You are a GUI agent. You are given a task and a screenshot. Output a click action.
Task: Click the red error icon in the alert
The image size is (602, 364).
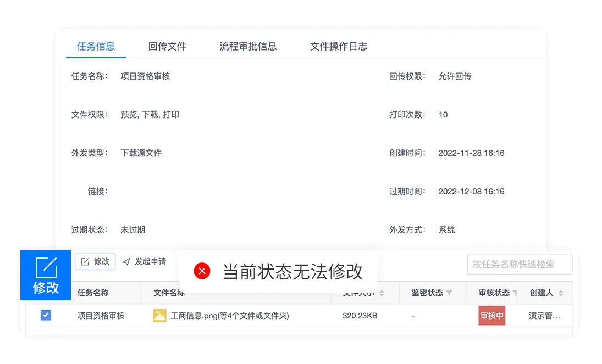coord(202,271)
